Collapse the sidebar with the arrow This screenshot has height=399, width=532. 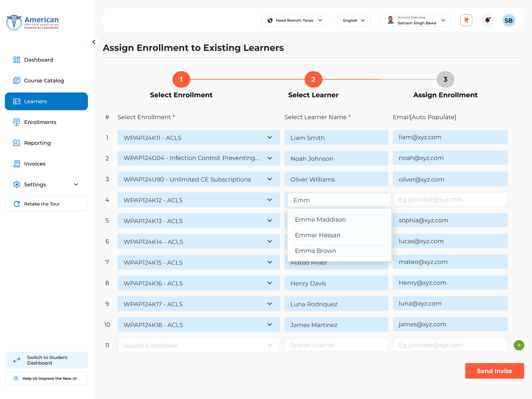coord(94,42)
